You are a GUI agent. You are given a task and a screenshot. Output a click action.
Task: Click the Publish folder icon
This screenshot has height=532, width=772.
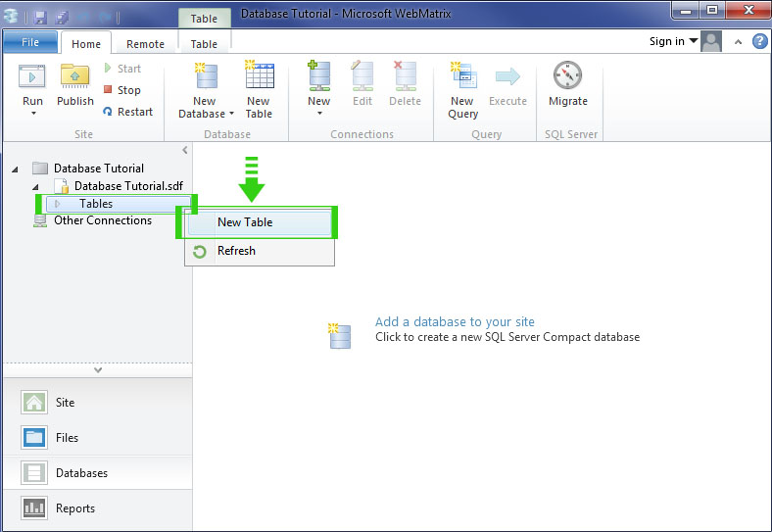click(x=74, y=76)
